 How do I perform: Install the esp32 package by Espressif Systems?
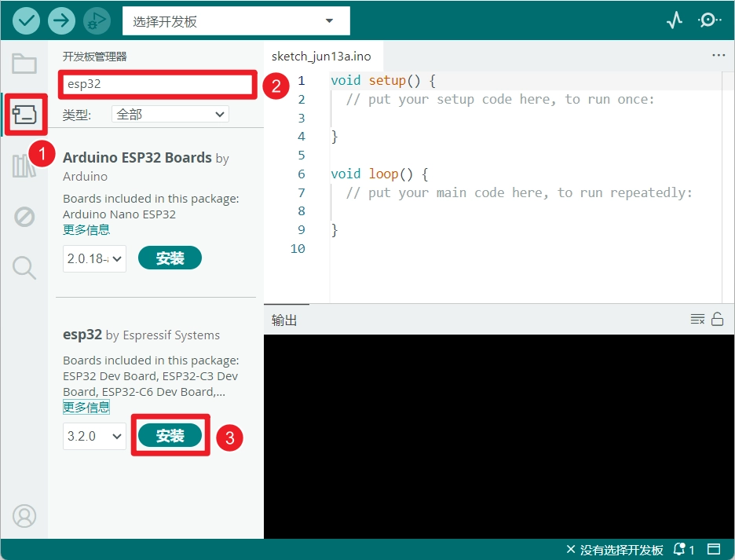click(170, 436)
